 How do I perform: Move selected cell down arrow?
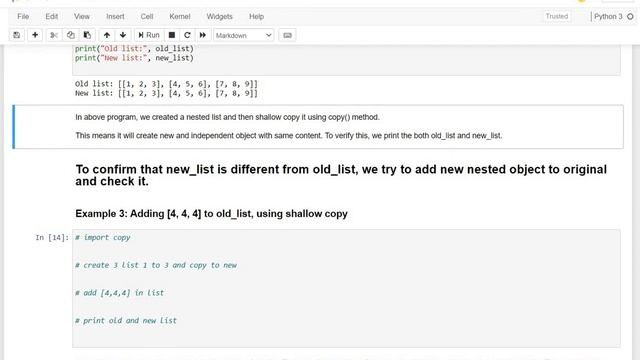(123, 35)
